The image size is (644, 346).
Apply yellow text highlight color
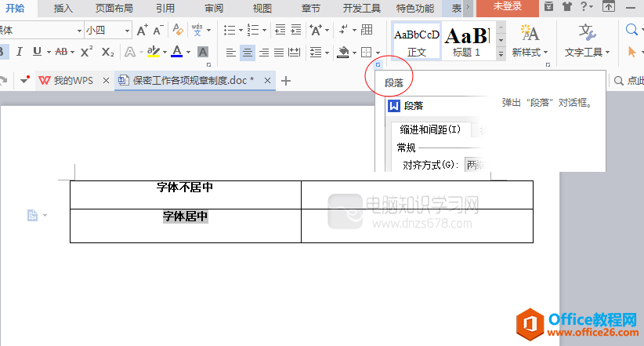pyautogui.click(x=154, y=52)
